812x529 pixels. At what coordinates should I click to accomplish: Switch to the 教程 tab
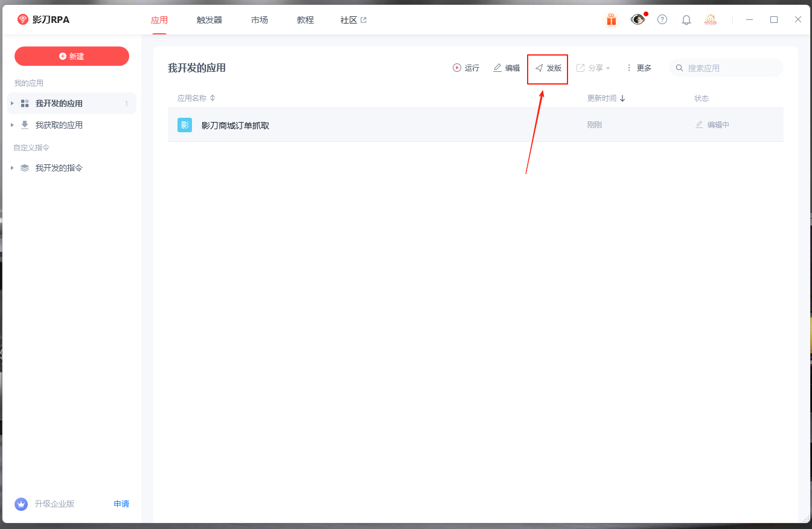[x=305, y=20]
